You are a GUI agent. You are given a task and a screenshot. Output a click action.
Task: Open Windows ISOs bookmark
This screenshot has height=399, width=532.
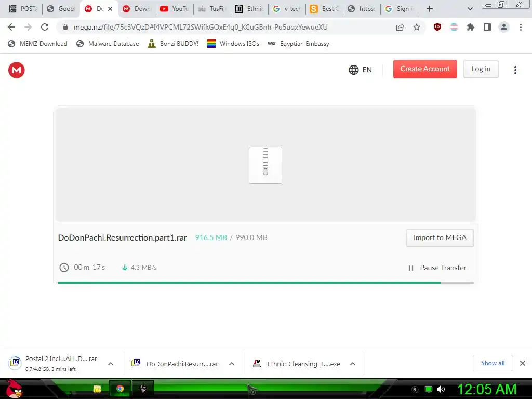tap(233, 44)
